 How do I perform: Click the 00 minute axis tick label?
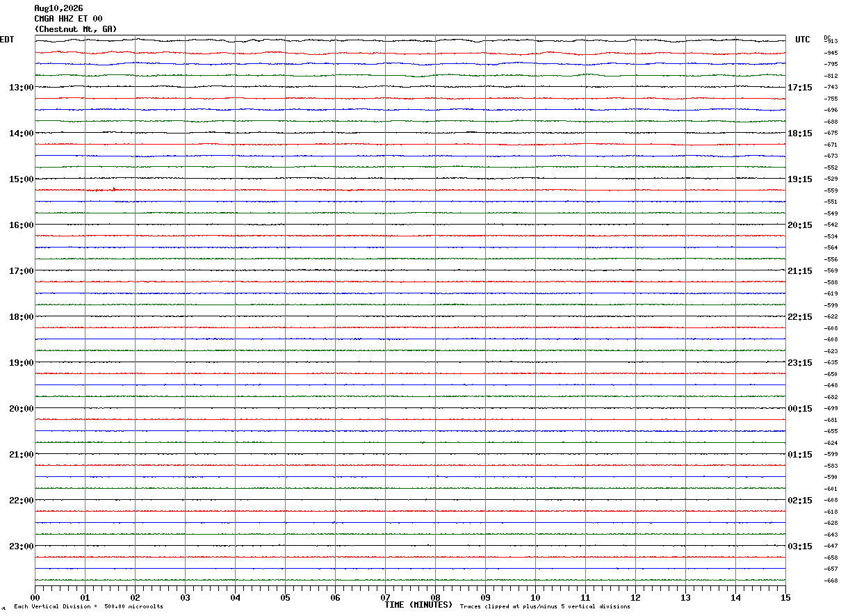pos(35,597)
